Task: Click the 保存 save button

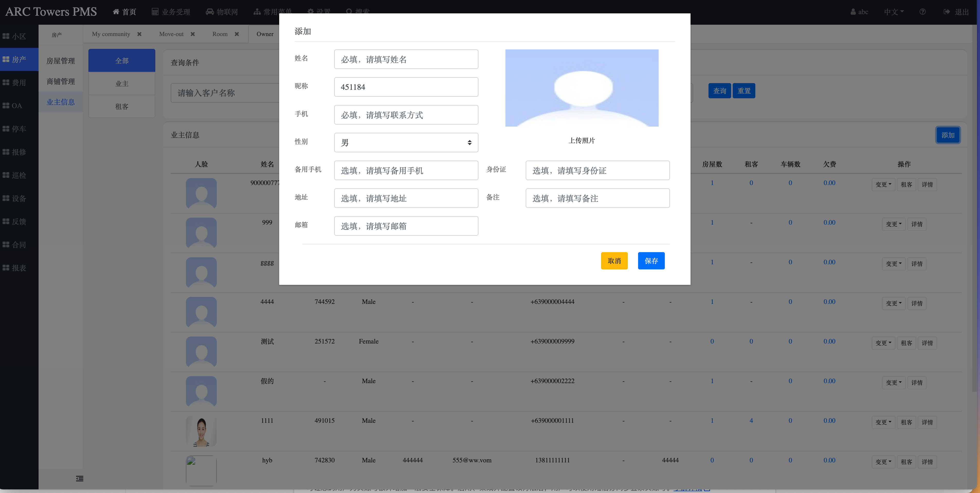Action: 651,261
